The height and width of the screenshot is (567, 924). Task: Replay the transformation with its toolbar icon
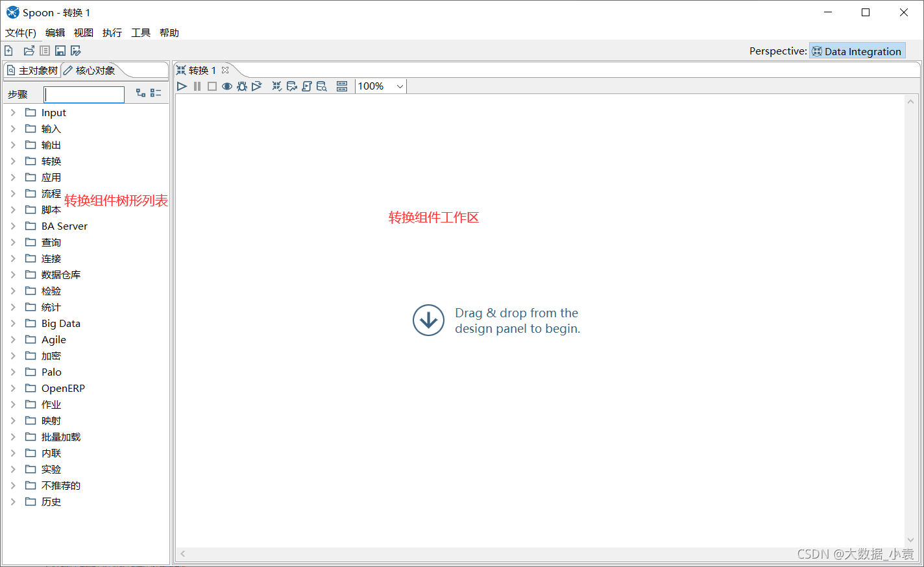pyautogui.click(x=257, y=86)
